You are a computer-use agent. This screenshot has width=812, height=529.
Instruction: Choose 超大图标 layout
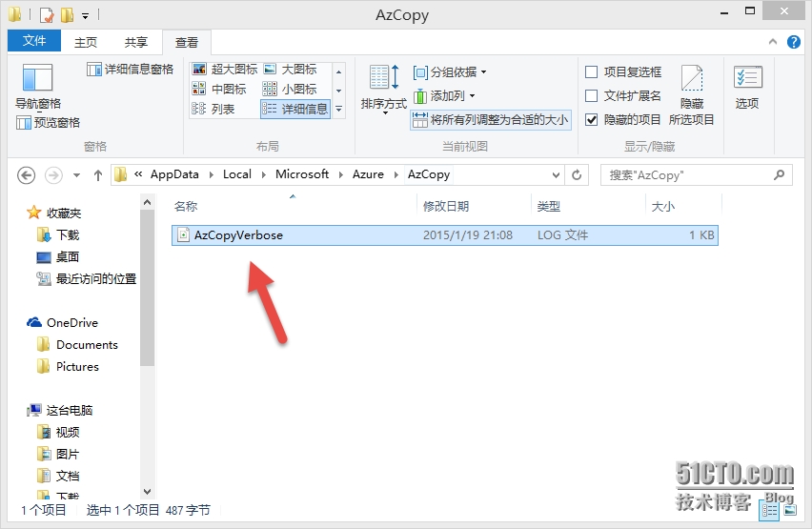point(225,69)
